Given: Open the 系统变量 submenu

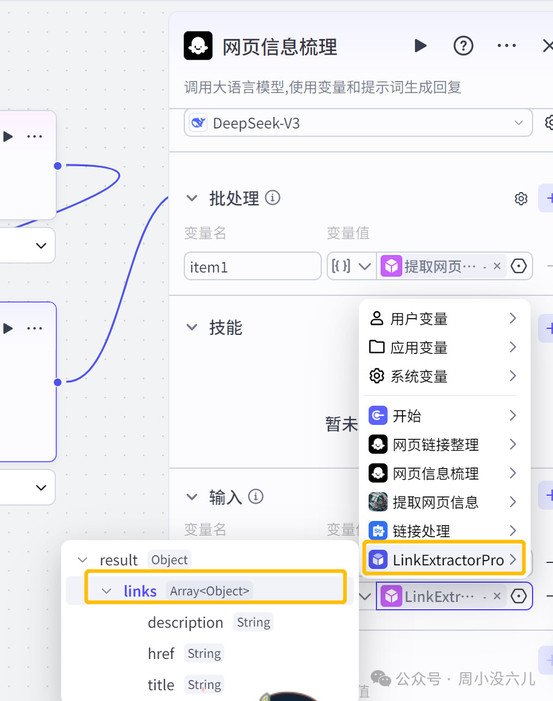Looking at the screenshot, I should pyautogui.click(x=443, y=376).
